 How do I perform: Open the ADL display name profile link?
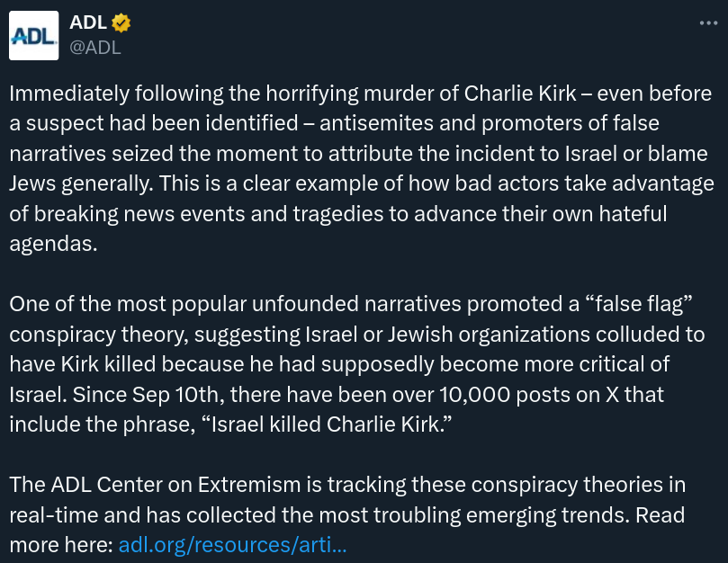tap(89, 23)
